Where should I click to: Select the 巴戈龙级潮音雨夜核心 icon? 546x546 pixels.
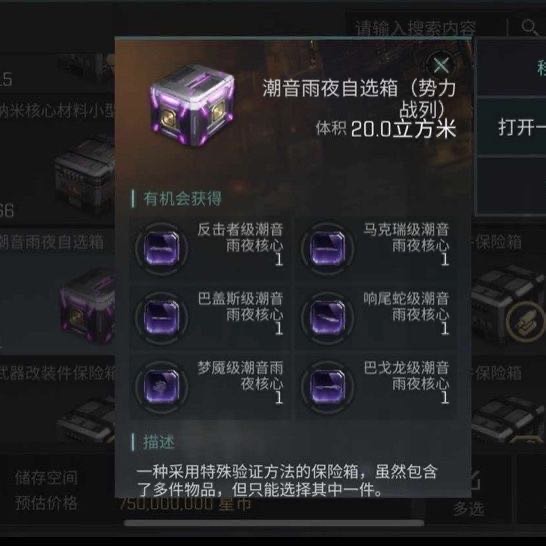327,387
